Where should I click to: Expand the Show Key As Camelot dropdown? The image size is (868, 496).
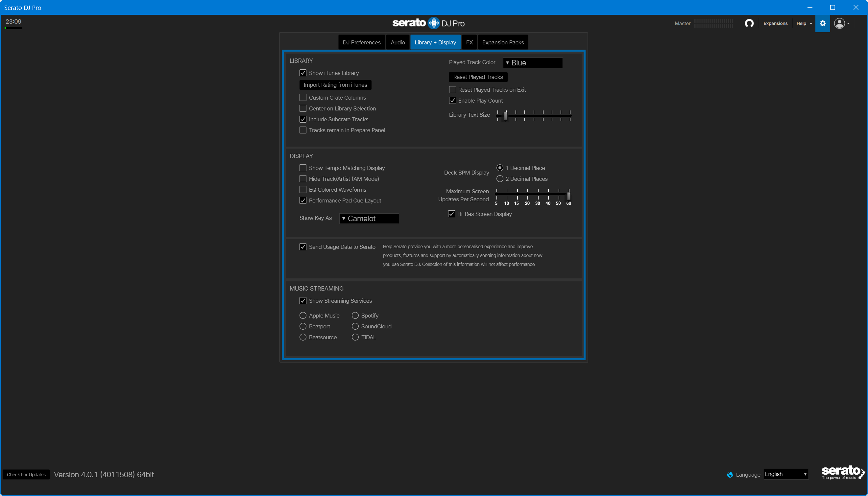click(x=369, y=218)
